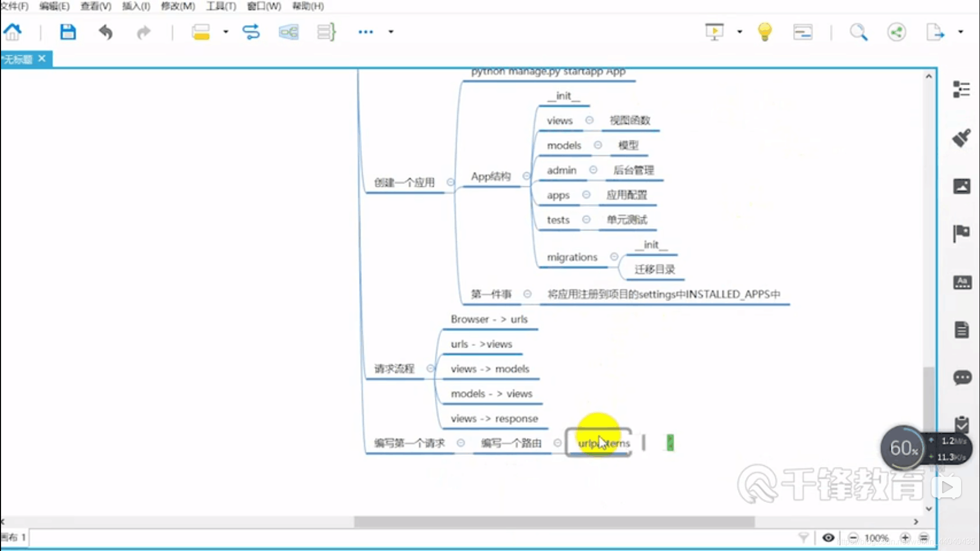Export the mind map
The height and width of the screenshot is (551, 980).
935,32
